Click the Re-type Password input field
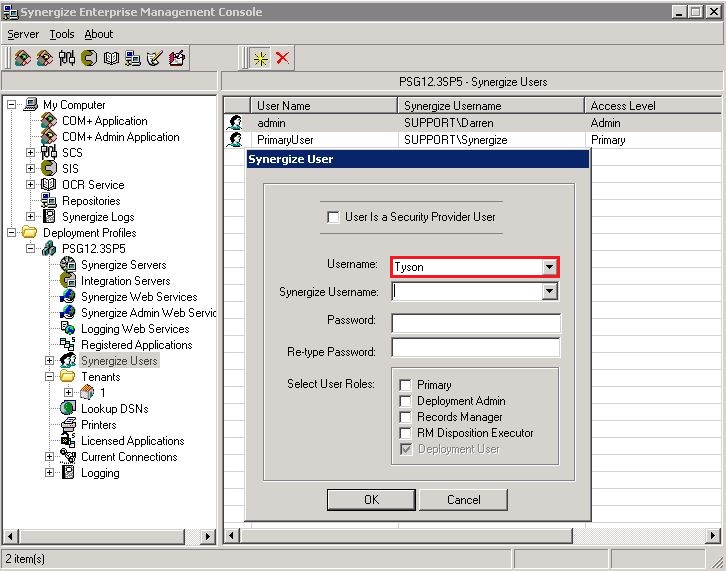726x571 pixels. coord(476,347)
